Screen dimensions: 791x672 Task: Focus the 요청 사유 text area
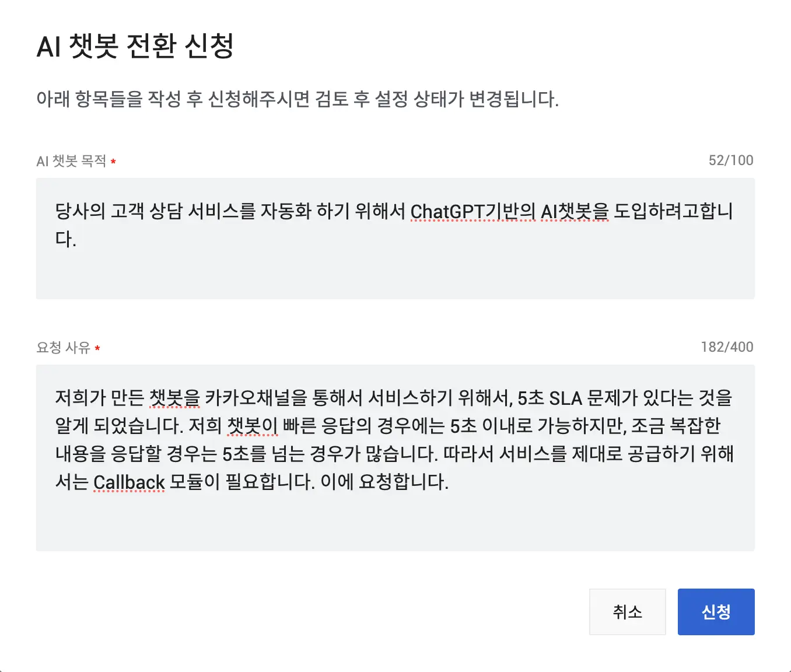click(395, 458)
